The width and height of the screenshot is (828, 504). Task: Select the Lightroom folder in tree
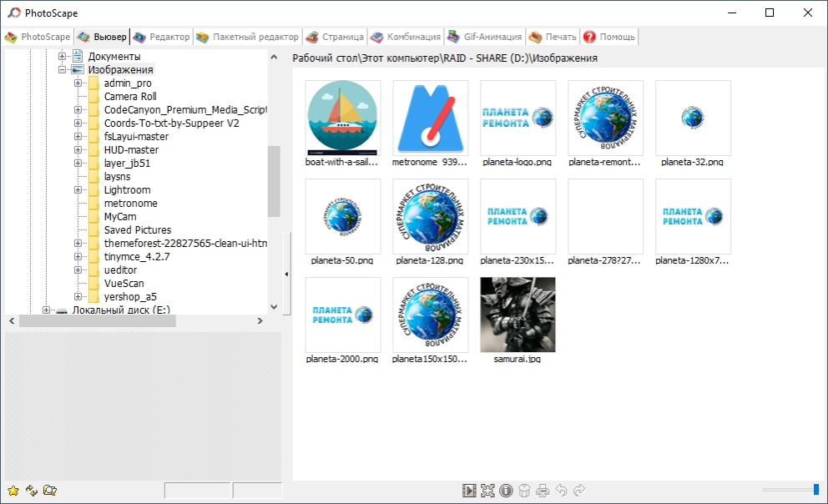point(127,190)
